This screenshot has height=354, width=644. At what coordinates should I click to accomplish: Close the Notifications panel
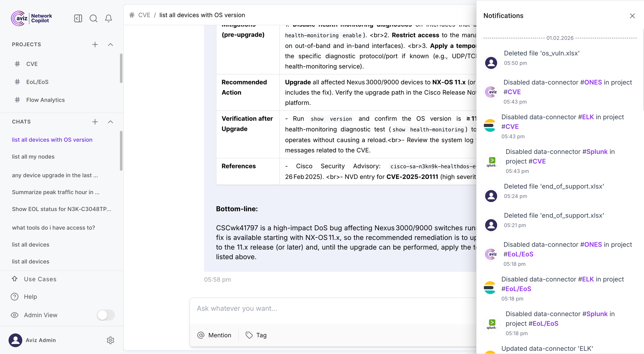(632, 16)
